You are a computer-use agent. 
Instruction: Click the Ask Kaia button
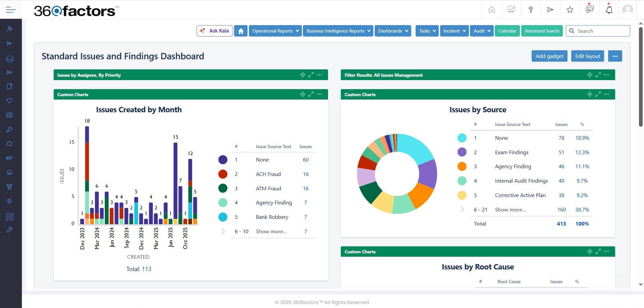coord(215,31)
